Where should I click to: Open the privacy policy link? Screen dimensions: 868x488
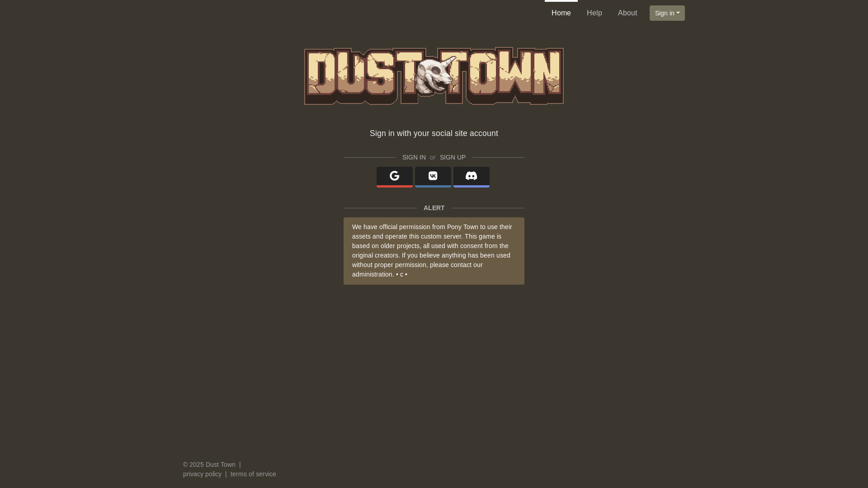pyautogui.click(x=202, y=474)
